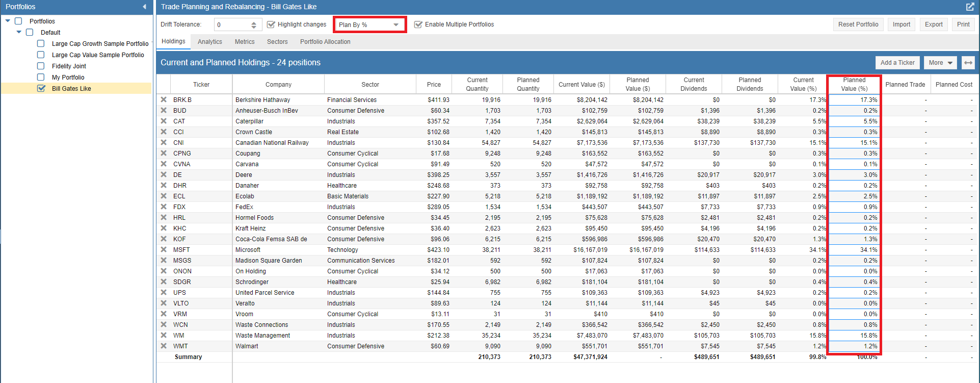Uncheck the Bill Gates Like portfolio
980x383 pixels.
(x=41, y=88)
